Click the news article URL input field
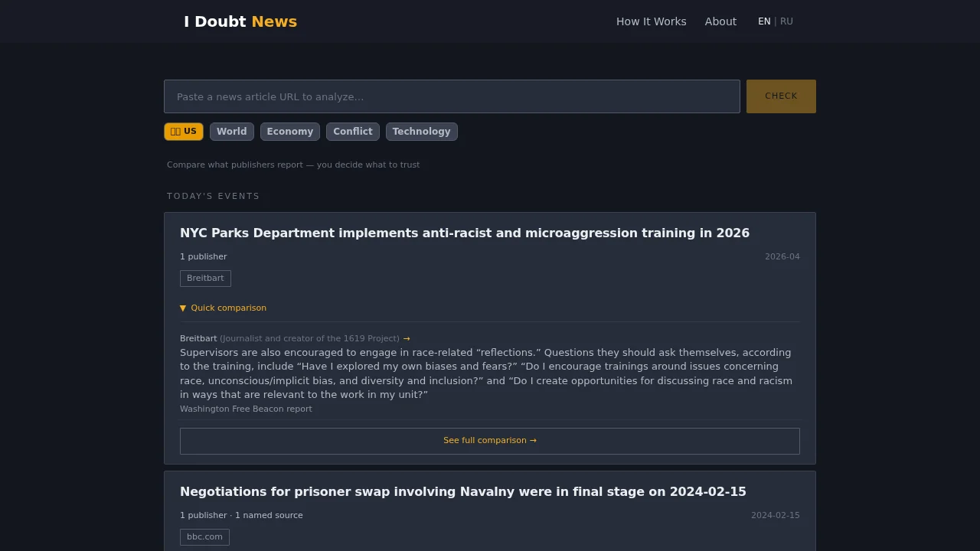 coord(452,96)
